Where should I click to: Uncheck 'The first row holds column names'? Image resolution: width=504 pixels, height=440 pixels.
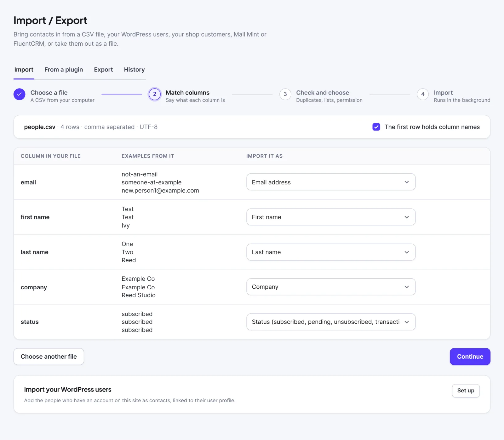(376, 127)
